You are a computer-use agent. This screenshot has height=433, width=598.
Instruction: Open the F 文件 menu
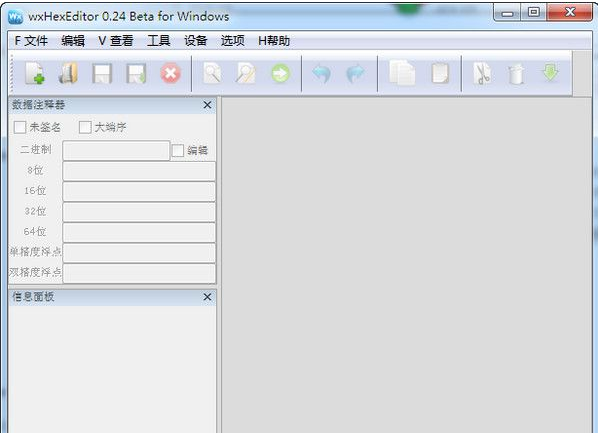pos(31,40)
